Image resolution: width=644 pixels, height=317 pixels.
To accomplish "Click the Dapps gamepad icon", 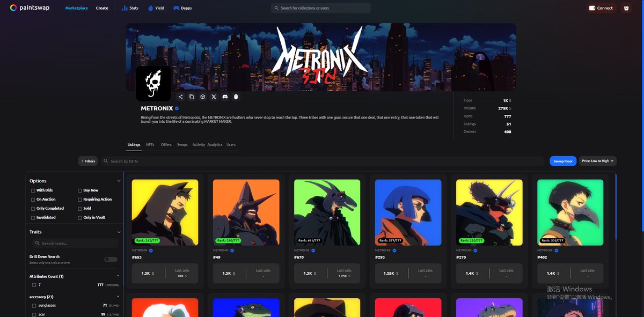I will pyautogui.click(x=176, y=8).
